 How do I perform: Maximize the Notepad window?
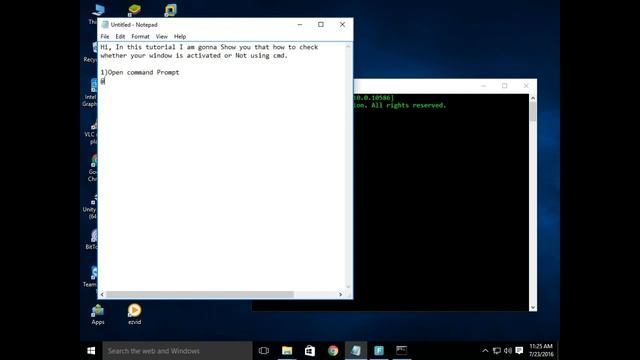tap(321, 24)
